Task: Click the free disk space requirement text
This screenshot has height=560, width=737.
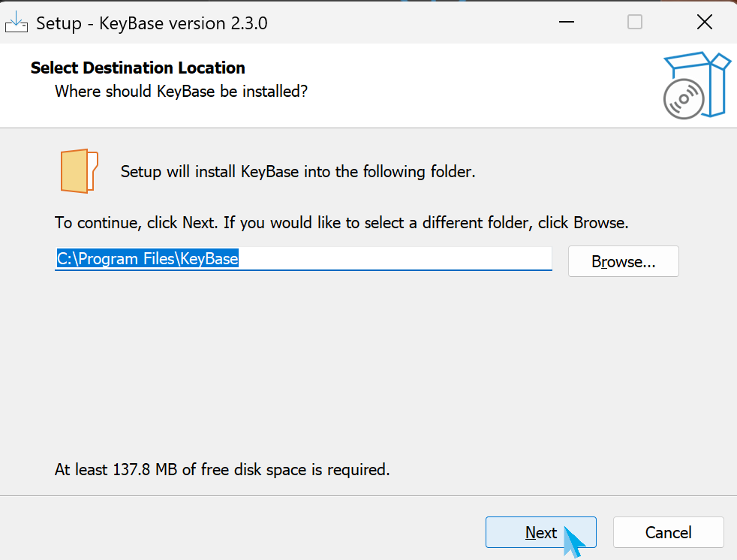Action: coord(222,470)
